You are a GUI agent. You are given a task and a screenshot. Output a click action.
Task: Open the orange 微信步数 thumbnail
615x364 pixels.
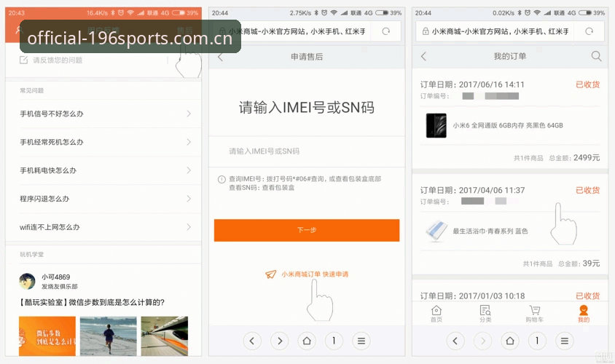coord(47,336)
